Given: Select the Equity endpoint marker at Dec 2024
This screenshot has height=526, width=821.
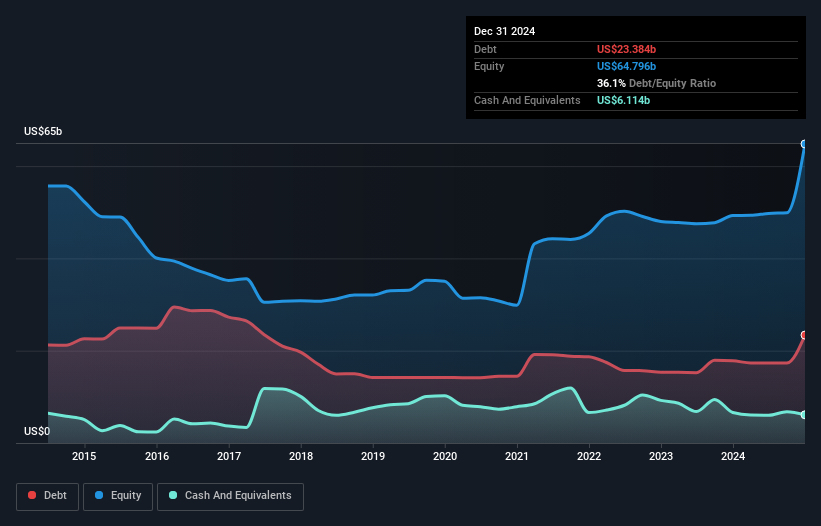Looking at the screenshot, I should click(x=804, y=144).
